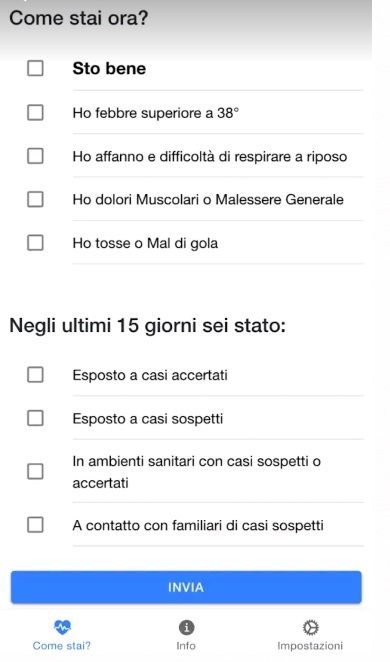Check Esposto a casi sospetti box
390x662 pixels.
click(x=35, y=418)
